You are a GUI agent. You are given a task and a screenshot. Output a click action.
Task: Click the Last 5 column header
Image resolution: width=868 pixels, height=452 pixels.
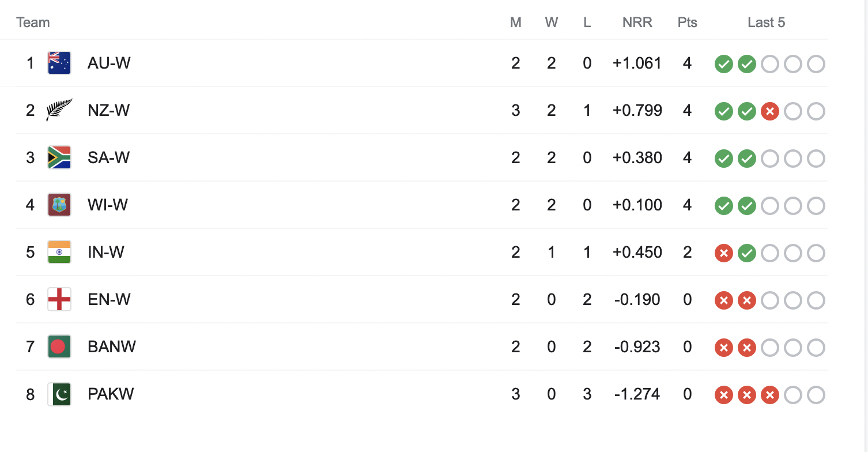(766, 22)
